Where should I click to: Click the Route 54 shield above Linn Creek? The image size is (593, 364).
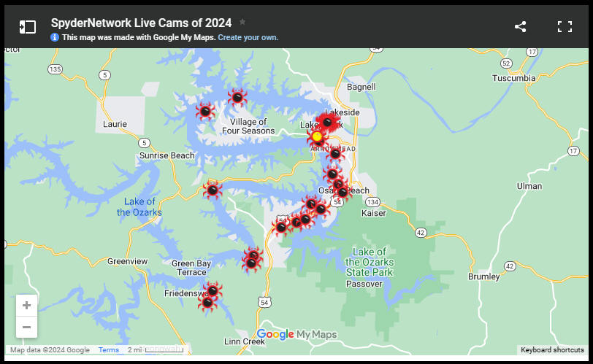click(264, 303)
